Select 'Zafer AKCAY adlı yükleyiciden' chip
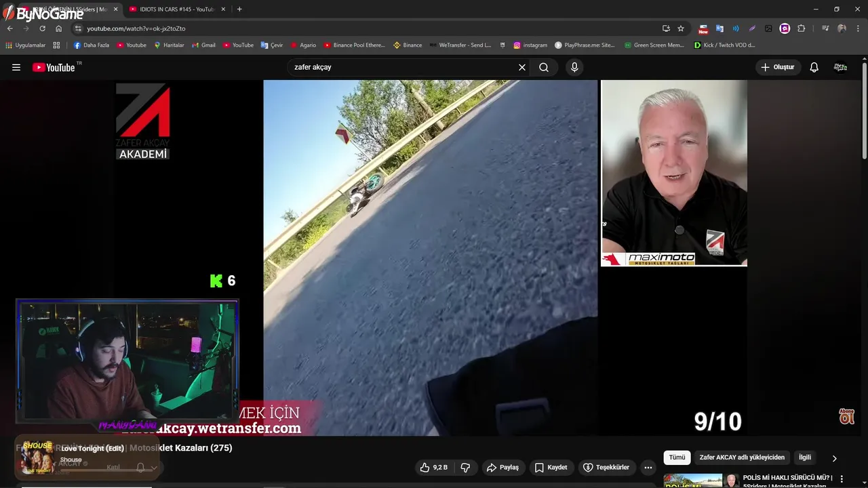 [x=742, y=457]
